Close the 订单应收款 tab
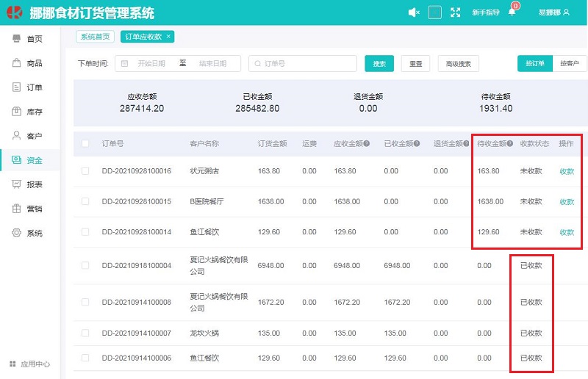 tap(168, 36)
